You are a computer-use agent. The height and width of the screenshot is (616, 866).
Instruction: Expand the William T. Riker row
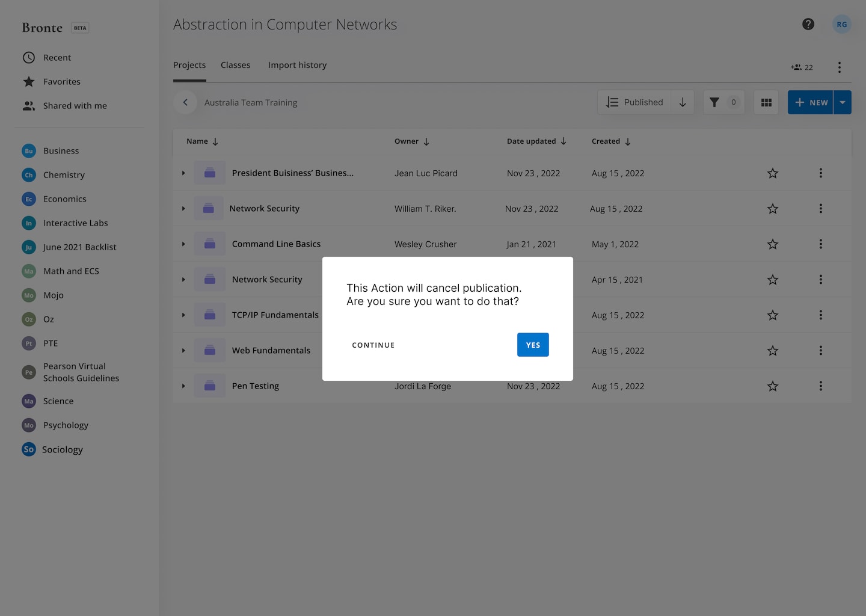(x=183, y=209)
